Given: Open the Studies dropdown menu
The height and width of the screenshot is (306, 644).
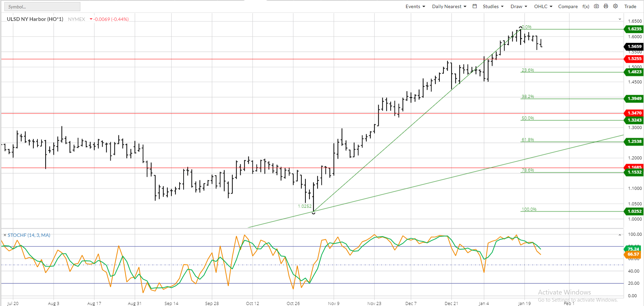Looking at the screenshot, I should coord(493,6).
